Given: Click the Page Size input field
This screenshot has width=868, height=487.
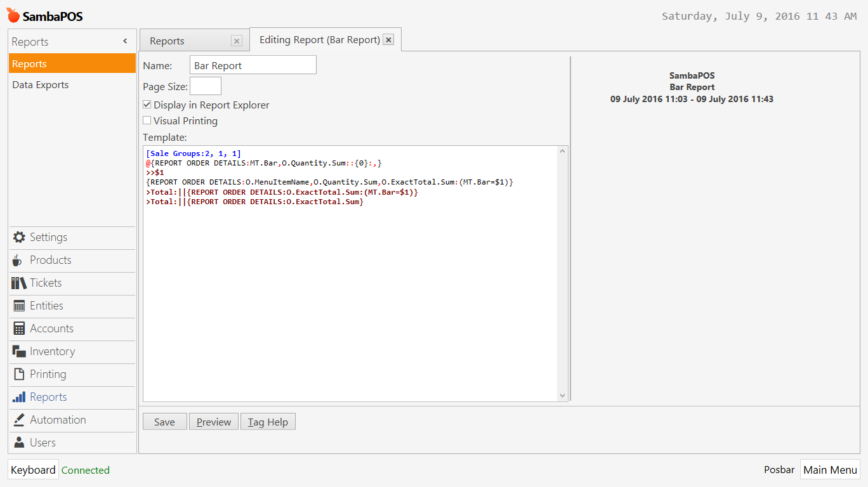Looking at the screenshot, I should (x=206, y=86).
